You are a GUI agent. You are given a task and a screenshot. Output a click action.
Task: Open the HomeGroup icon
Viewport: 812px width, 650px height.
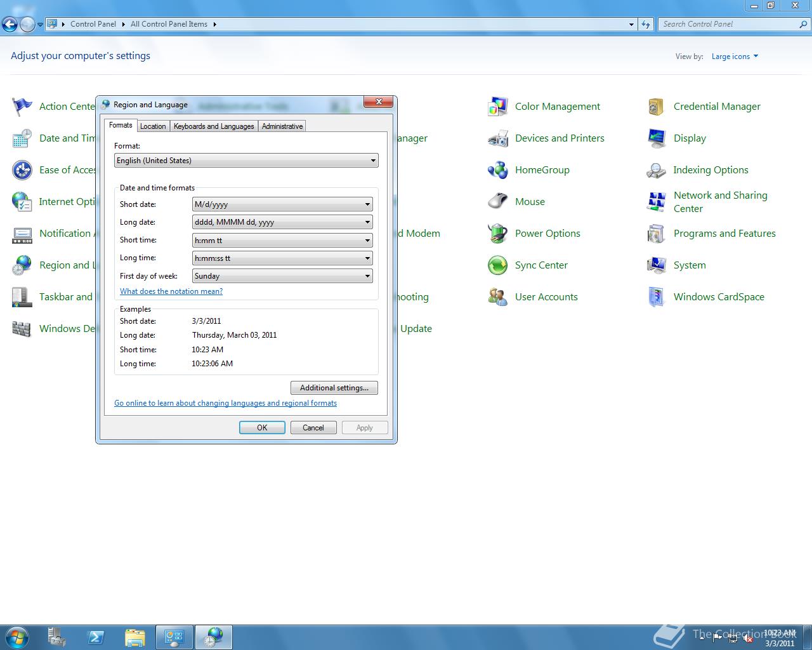point(498,170)
